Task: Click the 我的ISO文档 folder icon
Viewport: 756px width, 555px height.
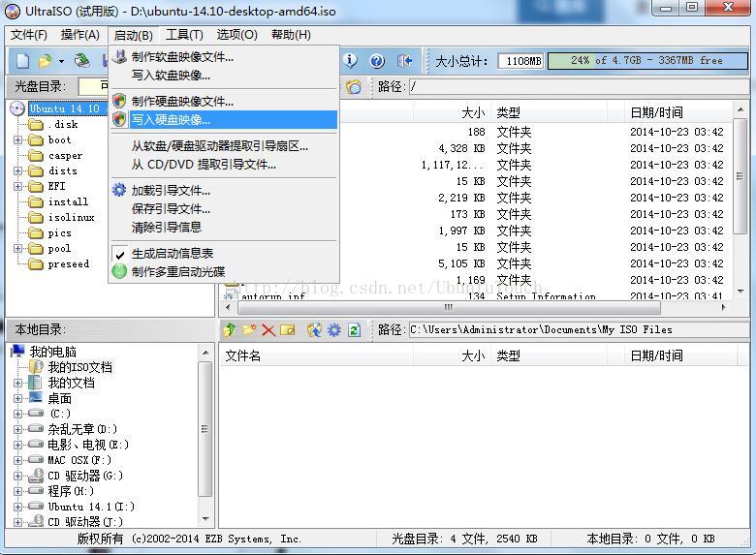Action: [36, 367]
